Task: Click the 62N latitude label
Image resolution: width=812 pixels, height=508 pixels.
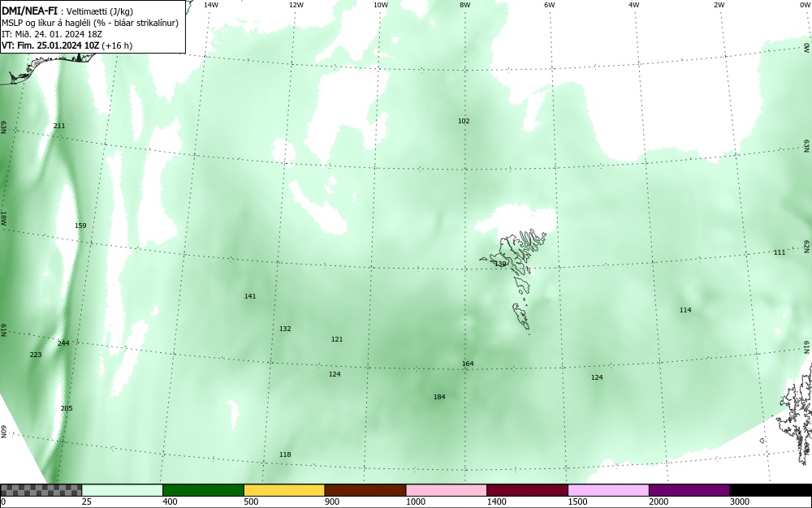Action: click(x=807, y=246)
